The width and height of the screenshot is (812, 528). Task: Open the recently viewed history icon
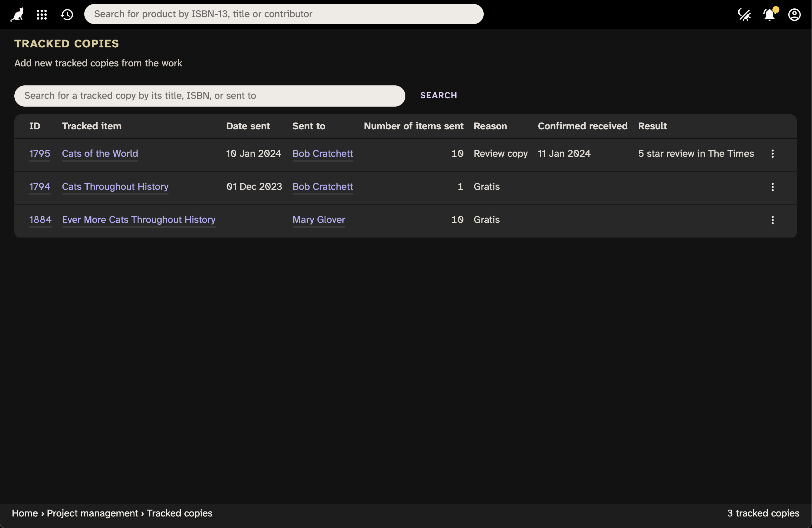click(66, 14)
